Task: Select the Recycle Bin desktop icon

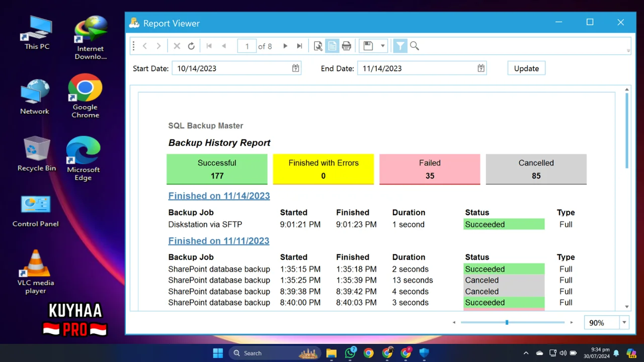Action: (x=37, y=154)
